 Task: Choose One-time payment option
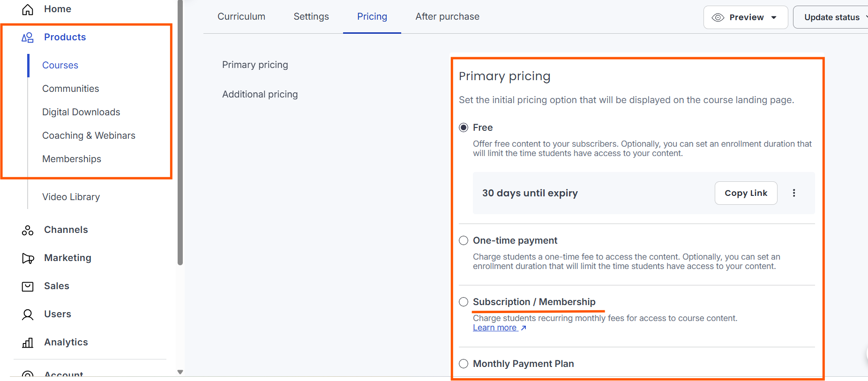point(463,240)
